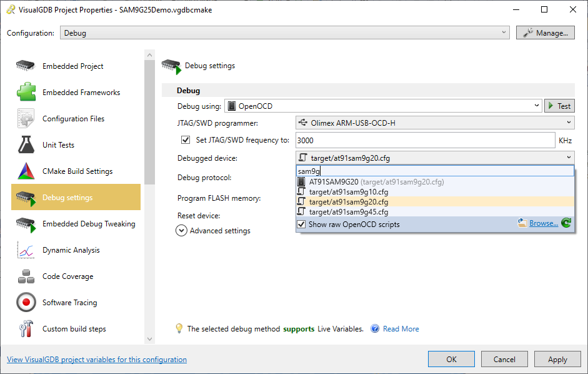The height and width of the screenshot is (374, 588).
Task: Open the Dynamic Analysis chart icon
Action: (x=26, y=250)
